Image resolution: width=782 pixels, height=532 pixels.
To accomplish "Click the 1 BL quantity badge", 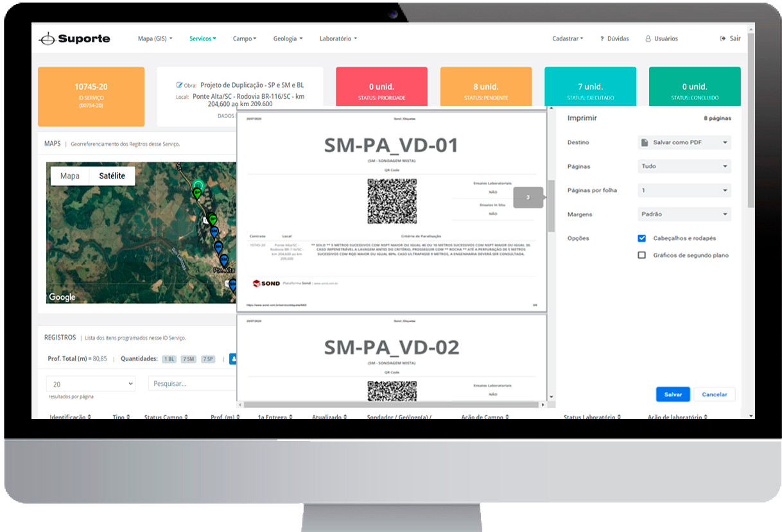I will (x=169, y=359).
